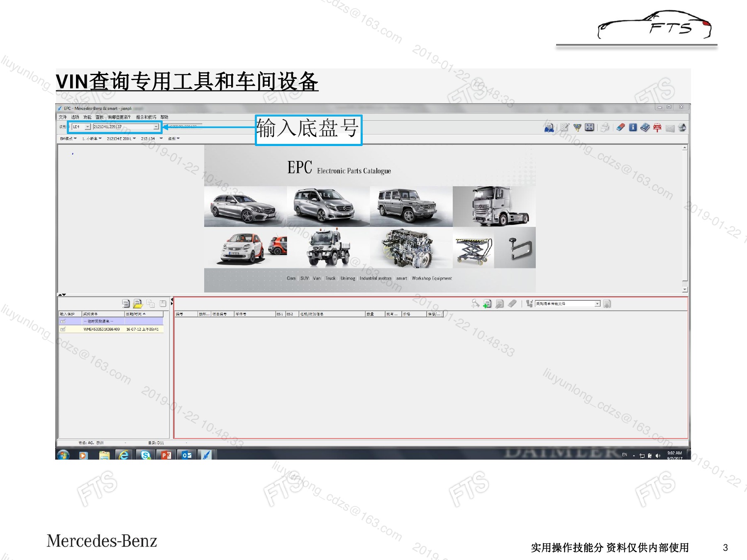Select the truck image
The width and height of the screenshot is (747, 560).
coord(494,207)
